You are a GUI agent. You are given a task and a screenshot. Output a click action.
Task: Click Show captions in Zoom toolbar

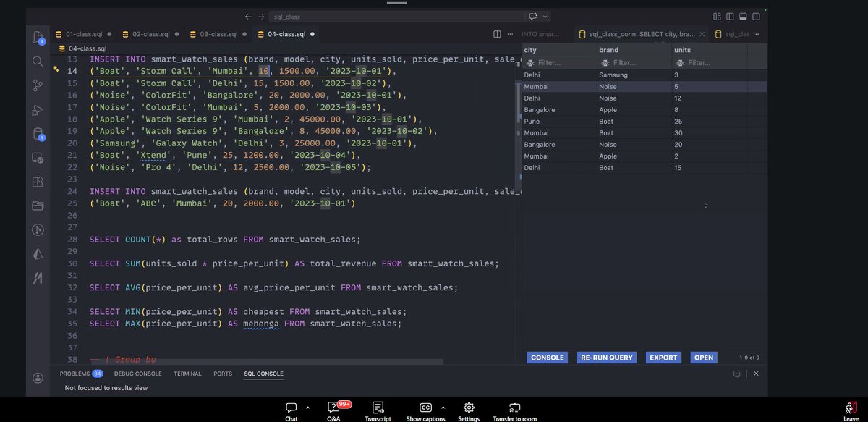[x=425, y=410]
